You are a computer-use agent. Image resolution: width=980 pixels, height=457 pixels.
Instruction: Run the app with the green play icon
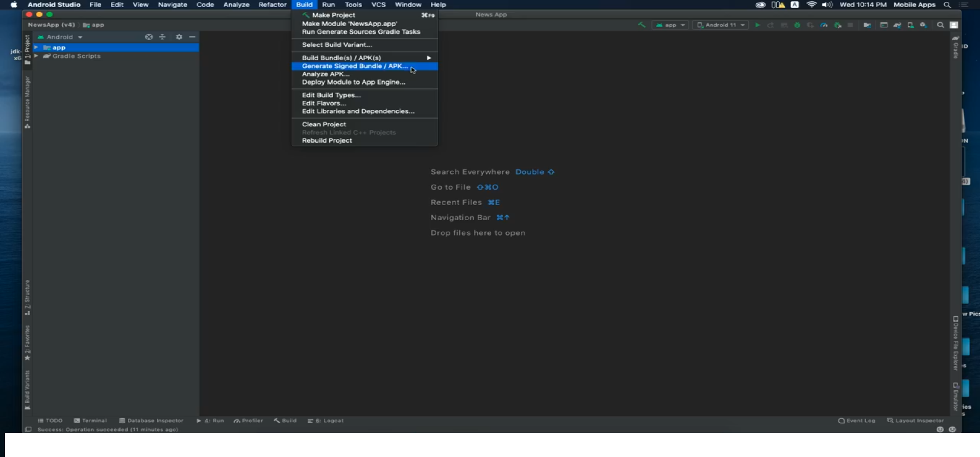pos(758,25)
